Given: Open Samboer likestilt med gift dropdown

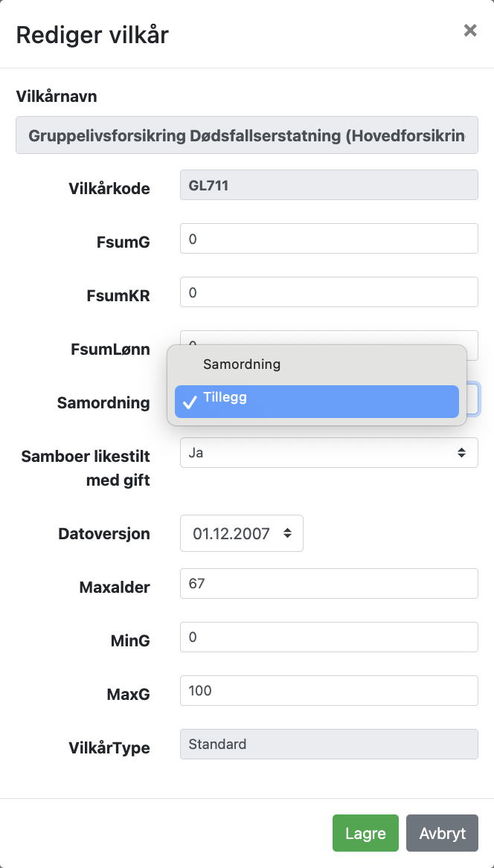Looking at the screenshot, I should tap(328, 452).
